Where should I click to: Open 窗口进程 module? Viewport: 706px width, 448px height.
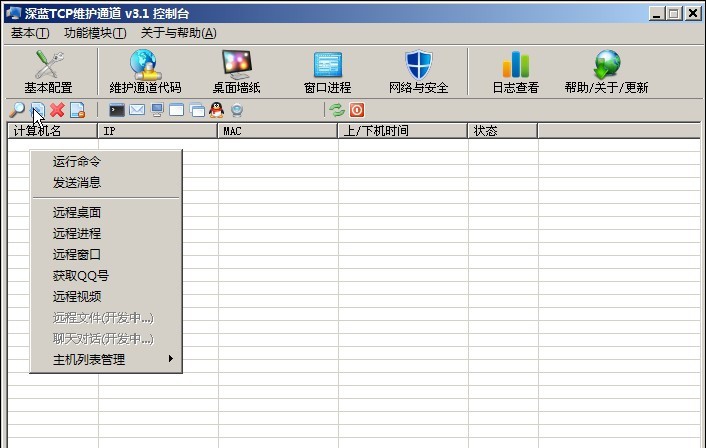[x=327, y=72]
